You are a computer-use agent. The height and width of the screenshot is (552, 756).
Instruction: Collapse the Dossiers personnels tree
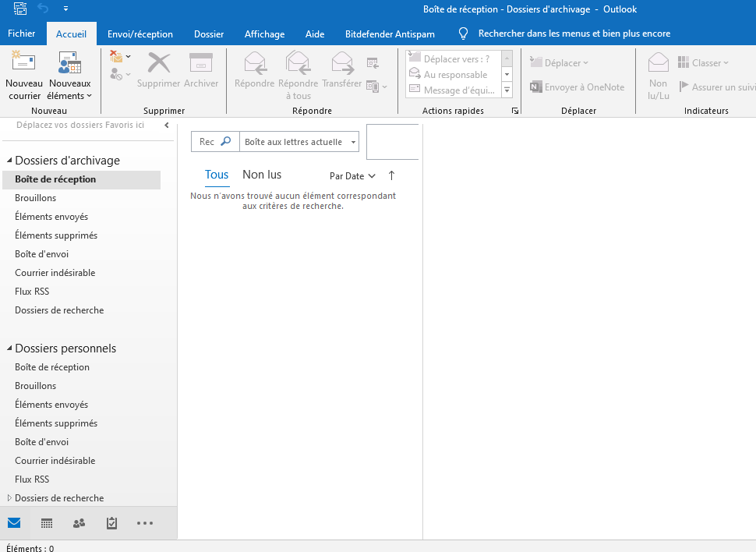pos(9,348)
